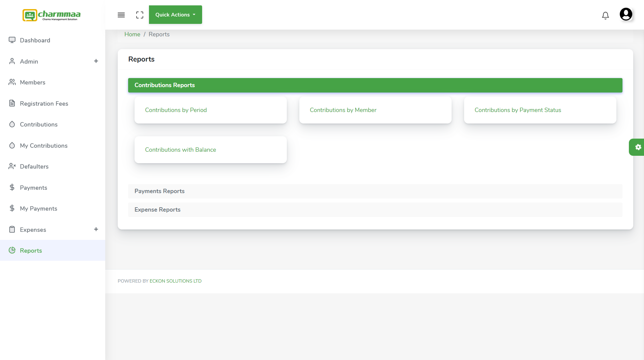Select Contributions in the sidebar
The image size is (644, 360).
[52, 124]
